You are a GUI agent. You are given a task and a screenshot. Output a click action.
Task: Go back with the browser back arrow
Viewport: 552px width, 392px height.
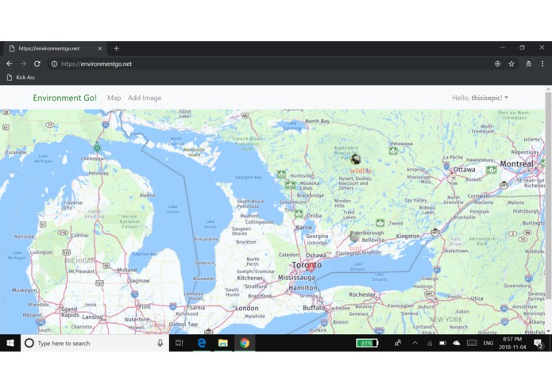pyautogui.click(x=10, y=63)
